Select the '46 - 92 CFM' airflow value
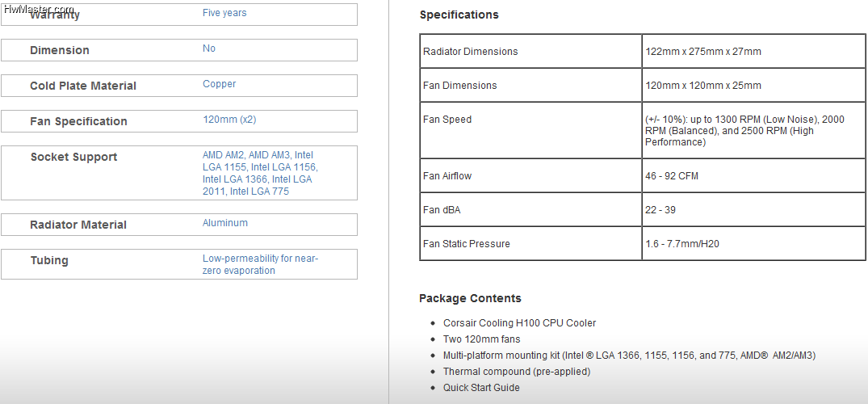 [672, 176]
